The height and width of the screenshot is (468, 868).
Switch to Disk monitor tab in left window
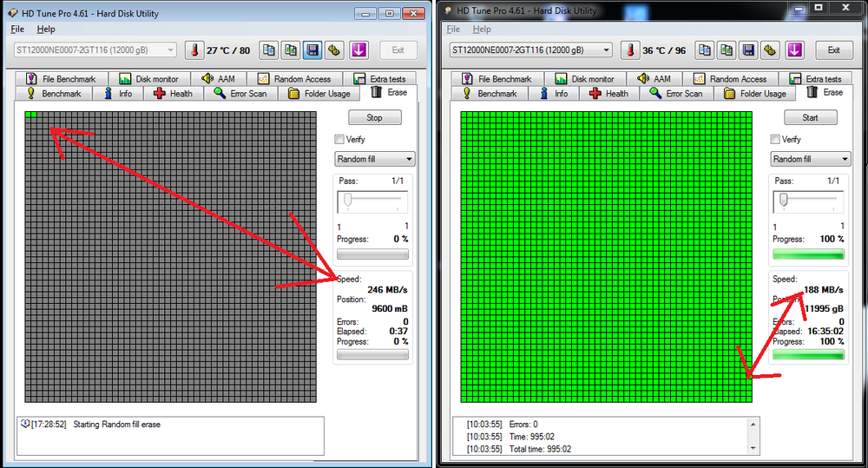point(149,79)
